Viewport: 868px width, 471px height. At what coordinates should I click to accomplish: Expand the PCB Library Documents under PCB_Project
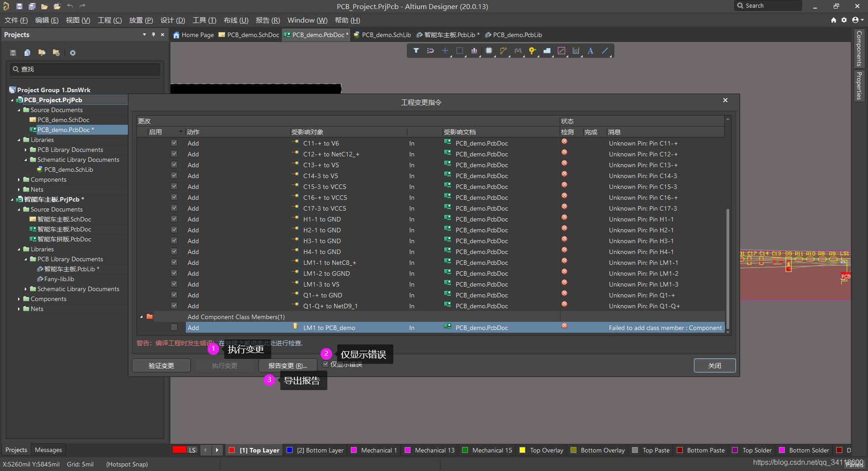[x=26, y=150]
